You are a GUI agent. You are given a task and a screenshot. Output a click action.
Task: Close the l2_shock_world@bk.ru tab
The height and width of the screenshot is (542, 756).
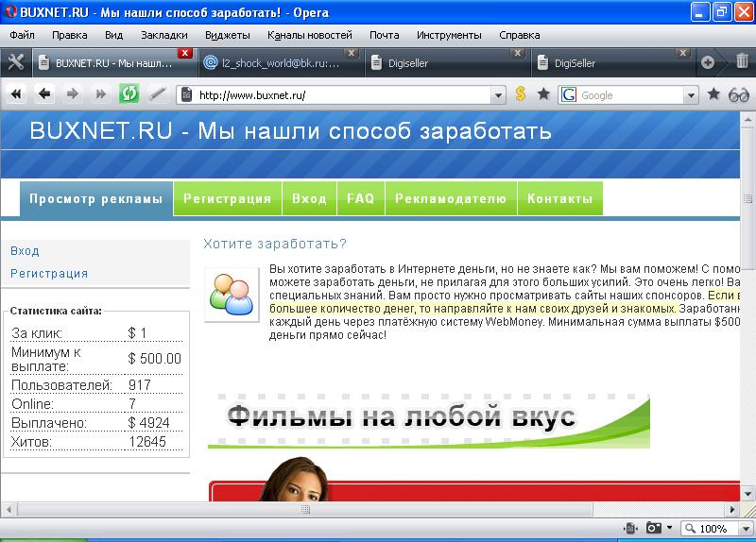pyautogui.click(x=352, y=53)
